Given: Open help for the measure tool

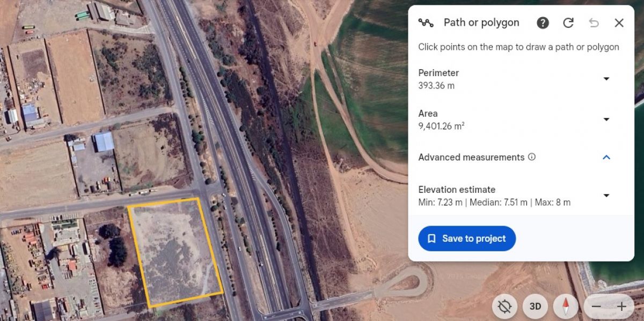Looking at the screenshot, I should pyautogui.click(x=543, y=23).
